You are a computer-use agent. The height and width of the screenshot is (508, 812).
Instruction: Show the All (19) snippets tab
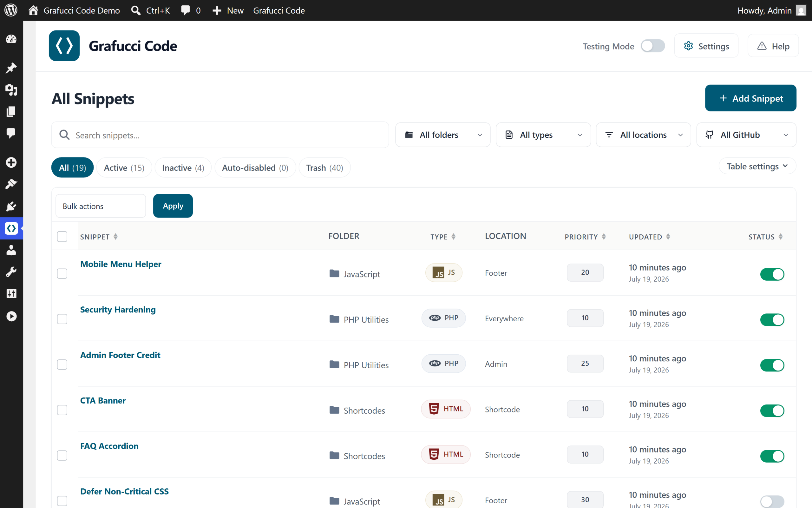(72, 167)
